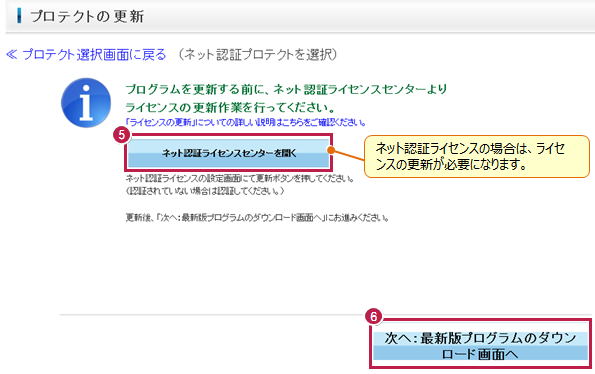The image size is (595, 374).
Task: Click note (認証されていない場合は認証してください。)
Action: point(205,191)
